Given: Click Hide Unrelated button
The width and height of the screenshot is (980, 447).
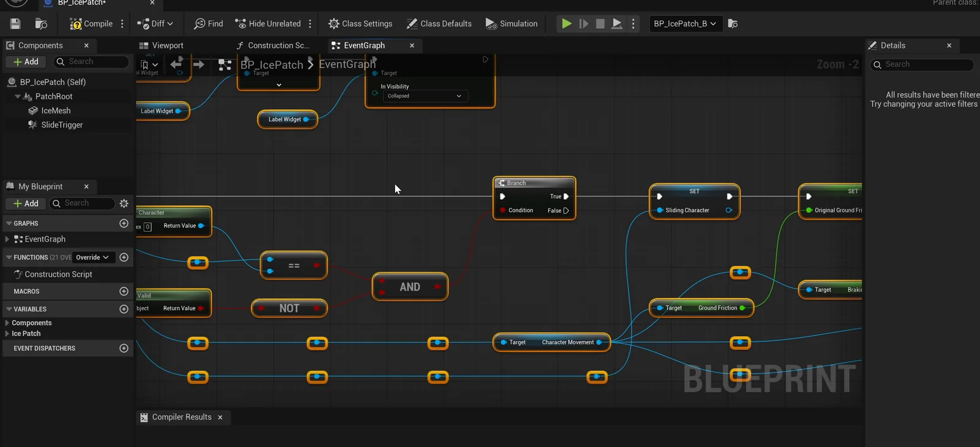Looking at the screenshot, I should [268, 24].
